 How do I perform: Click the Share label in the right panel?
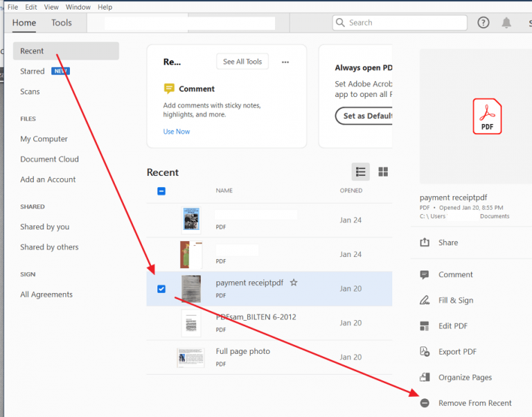pyautogui.click(x=448, y=242)
